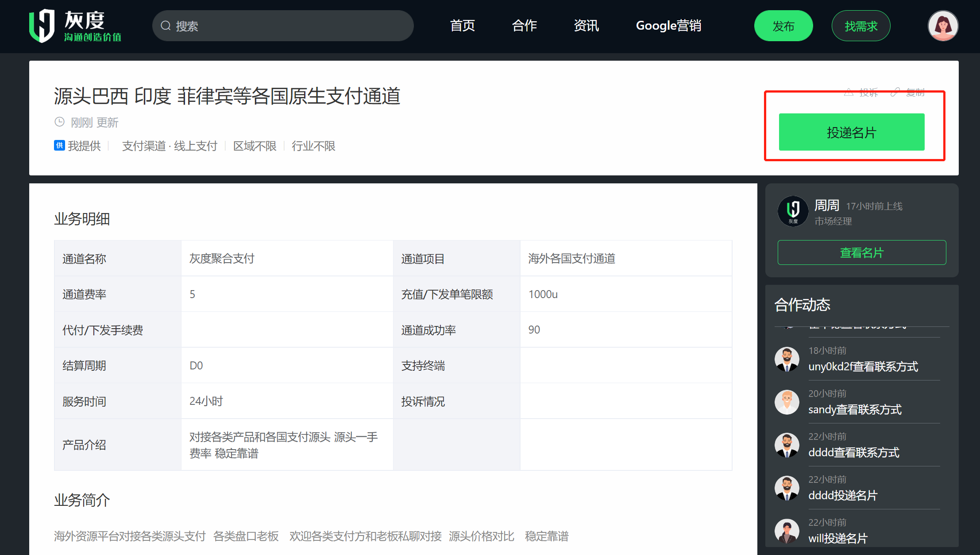Click the 通道成功率 value 90

(x=626, y=330)
